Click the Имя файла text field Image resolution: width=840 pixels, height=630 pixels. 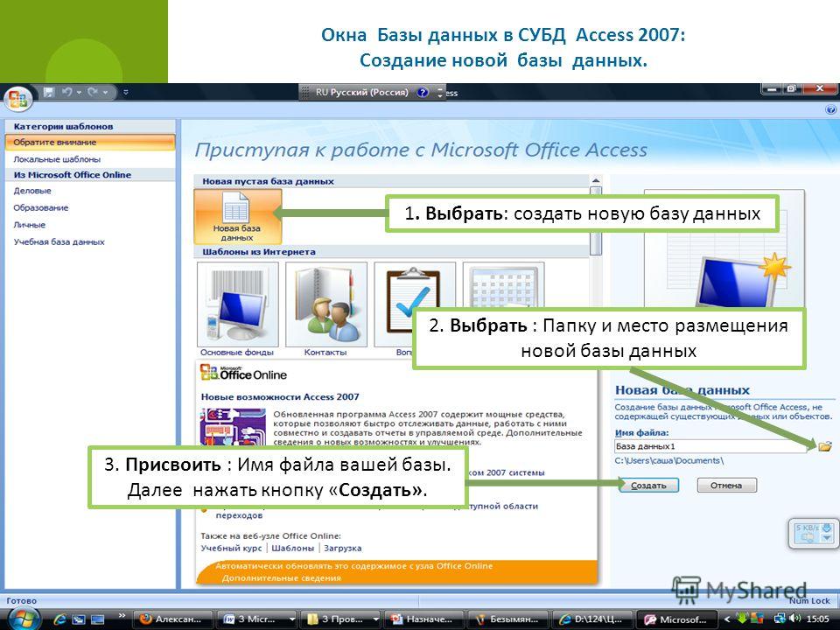[x=710, y=446]
